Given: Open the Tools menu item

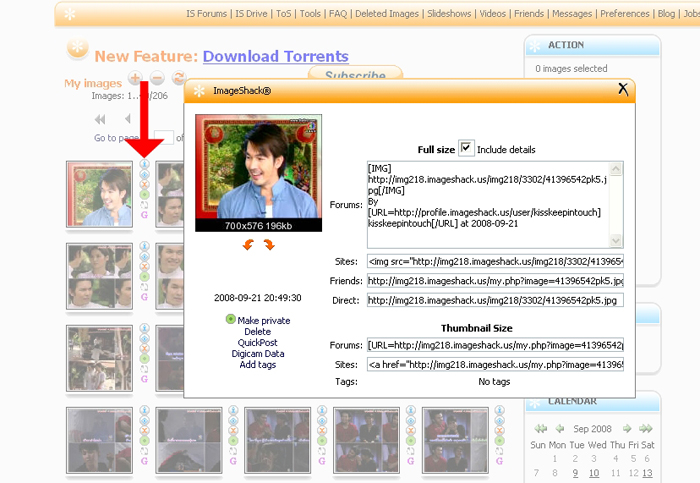Looking at the screenshot, I should pos(310,14).
